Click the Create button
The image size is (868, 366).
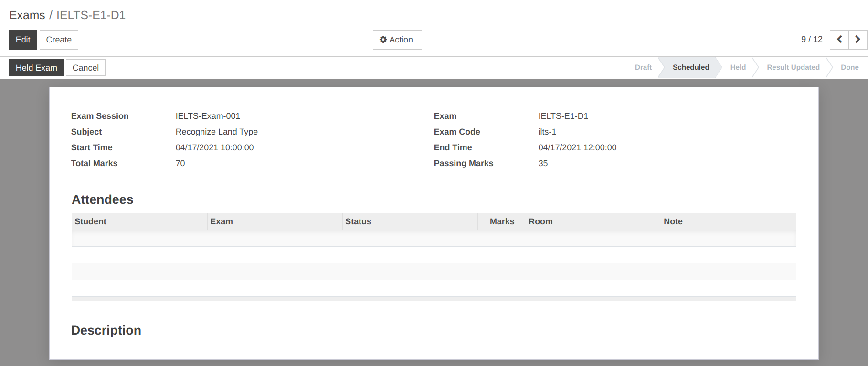coord(59,40)
